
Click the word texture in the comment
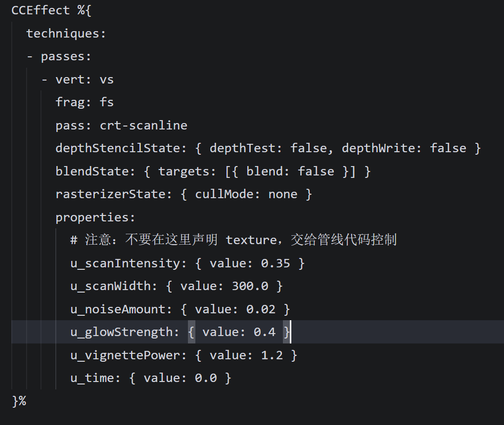[251, 240]
